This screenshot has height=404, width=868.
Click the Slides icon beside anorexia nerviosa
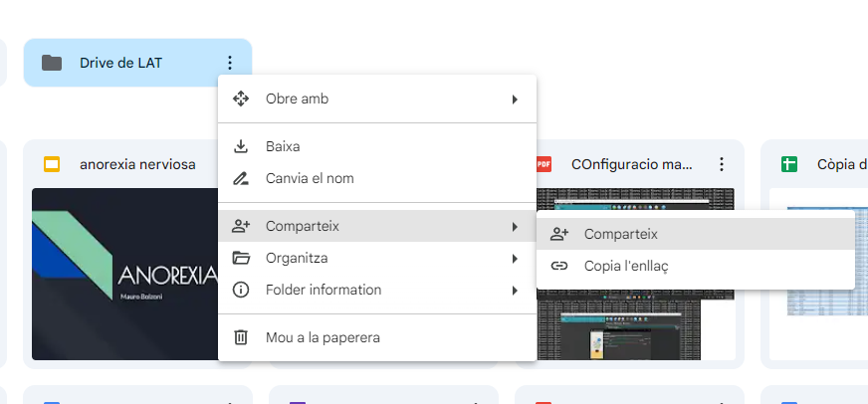tap(52, 164)
